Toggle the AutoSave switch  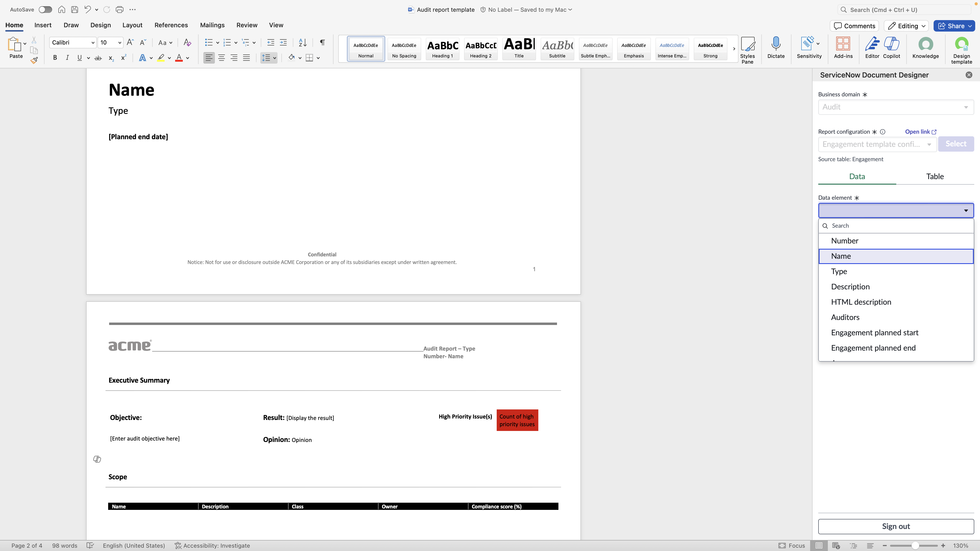45,10
